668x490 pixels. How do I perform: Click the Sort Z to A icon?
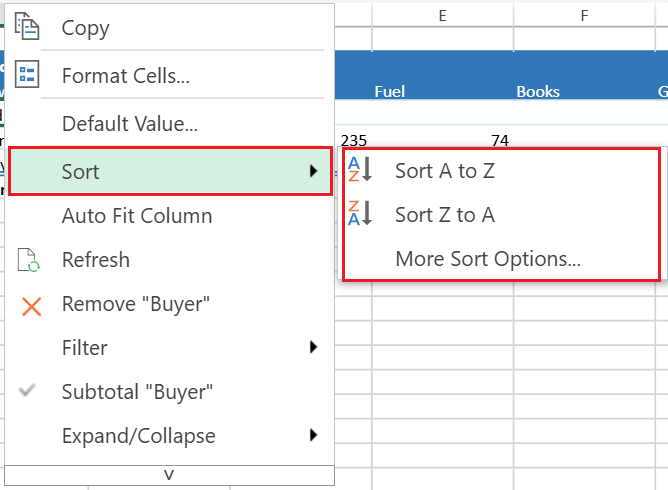(360, 214)
